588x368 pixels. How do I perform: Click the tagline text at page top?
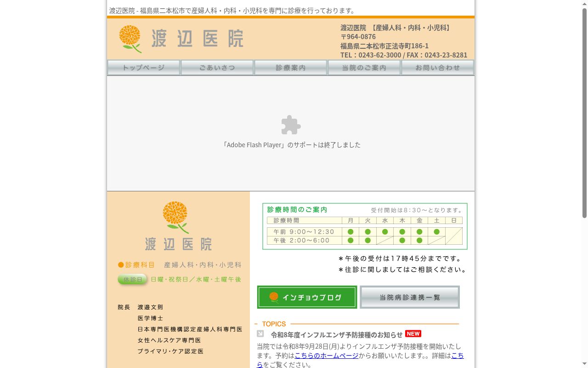click(232, 11)
